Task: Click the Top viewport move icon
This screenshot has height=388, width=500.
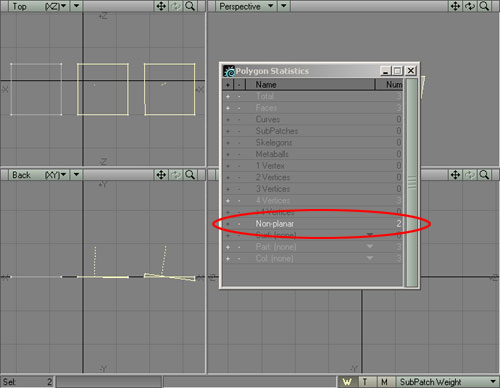Action: coord(161,6)
